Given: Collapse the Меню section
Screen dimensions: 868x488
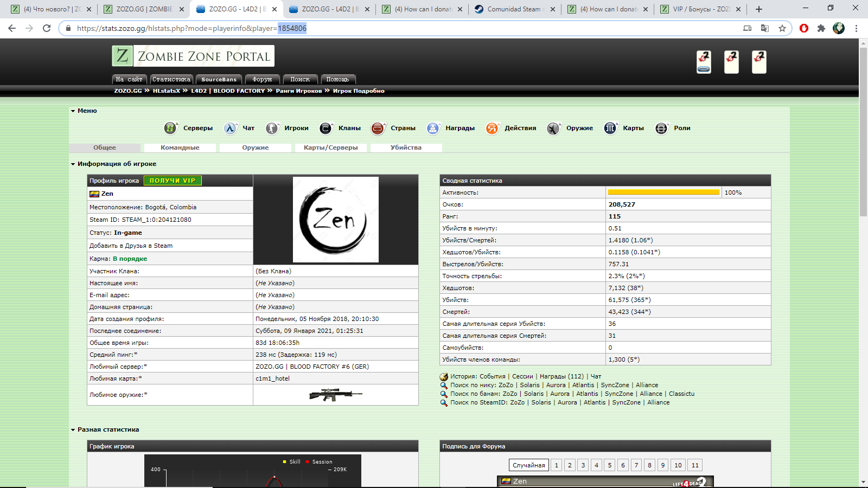Looking at the screenshot, I should (x=73, y=111).
